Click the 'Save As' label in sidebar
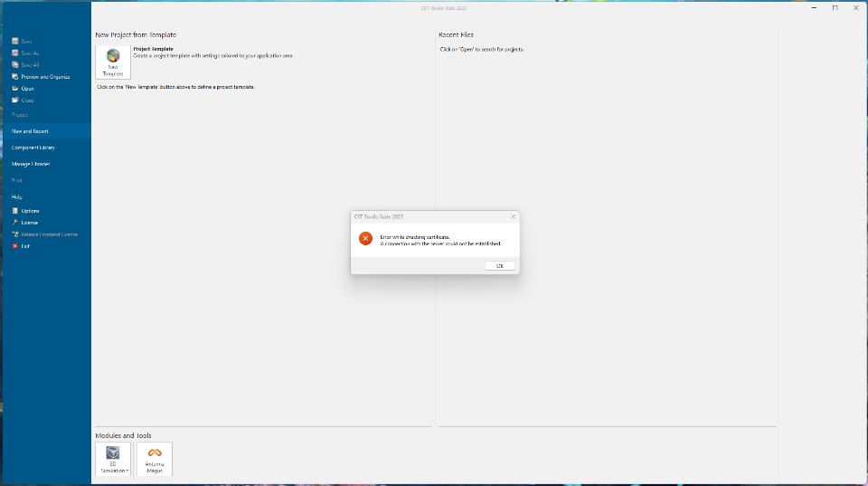 point(30,53)
